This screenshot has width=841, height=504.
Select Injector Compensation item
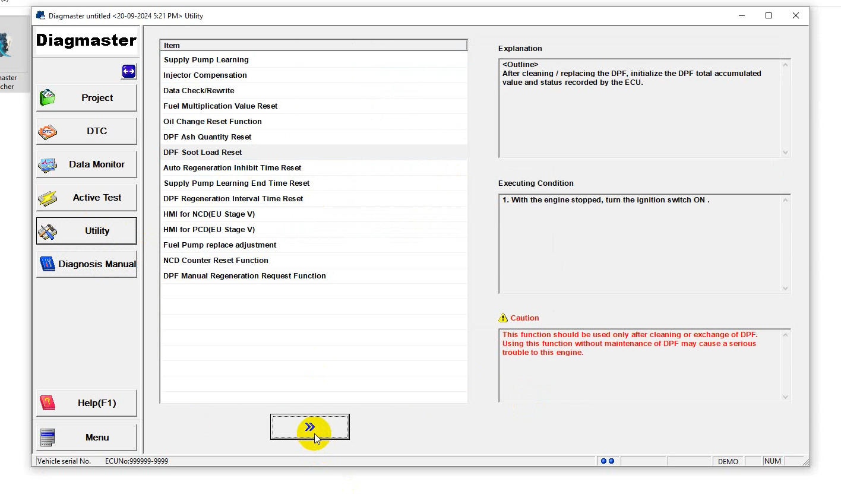(x=314, y=75)
